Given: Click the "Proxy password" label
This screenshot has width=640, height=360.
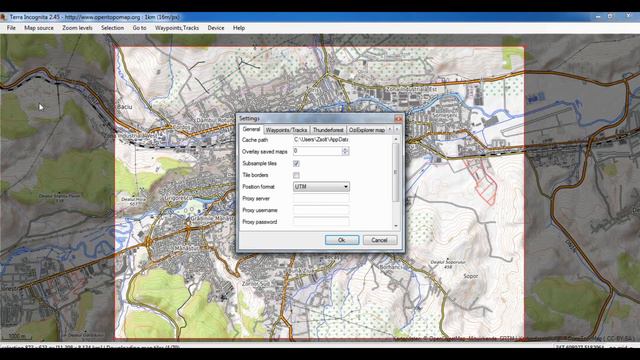Looking at the screenshot, I should point(260,222).
